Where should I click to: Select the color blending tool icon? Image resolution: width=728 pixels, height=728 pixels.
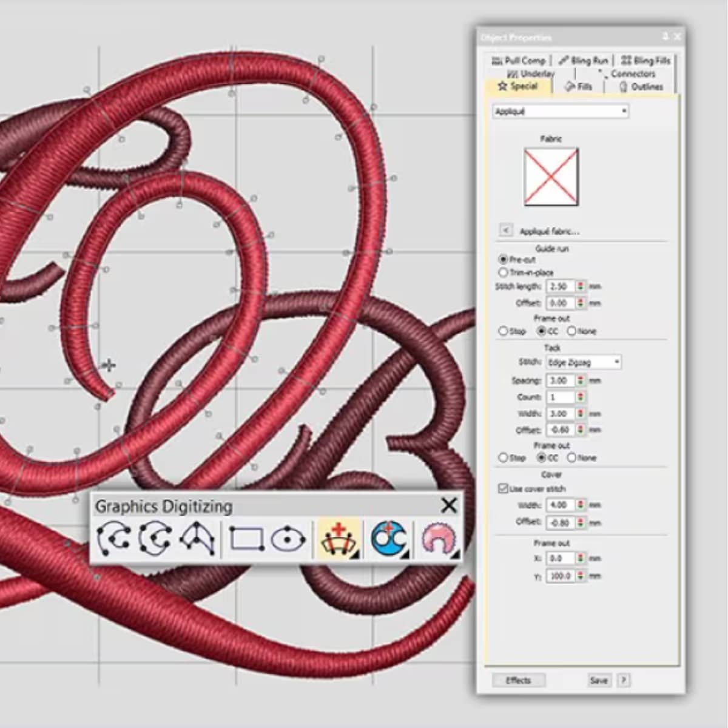point(387,538)
